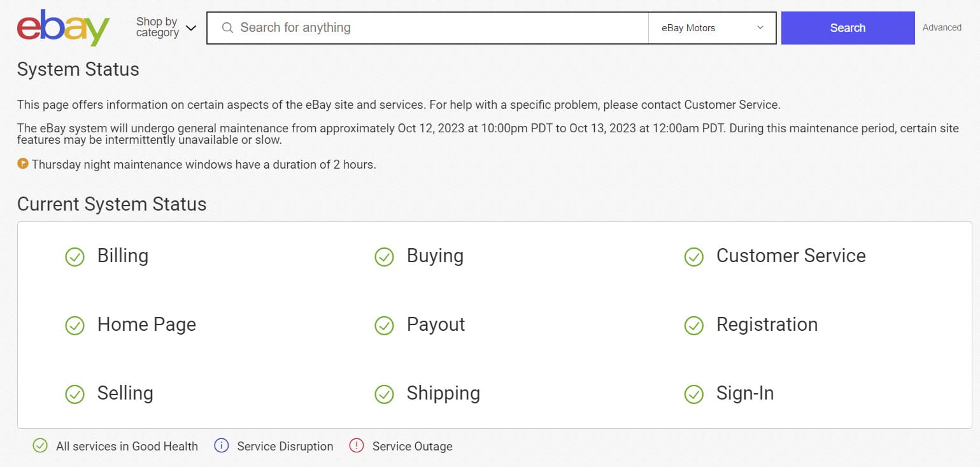Click the green checkmark beside Sign-In

tap(693, 394)
